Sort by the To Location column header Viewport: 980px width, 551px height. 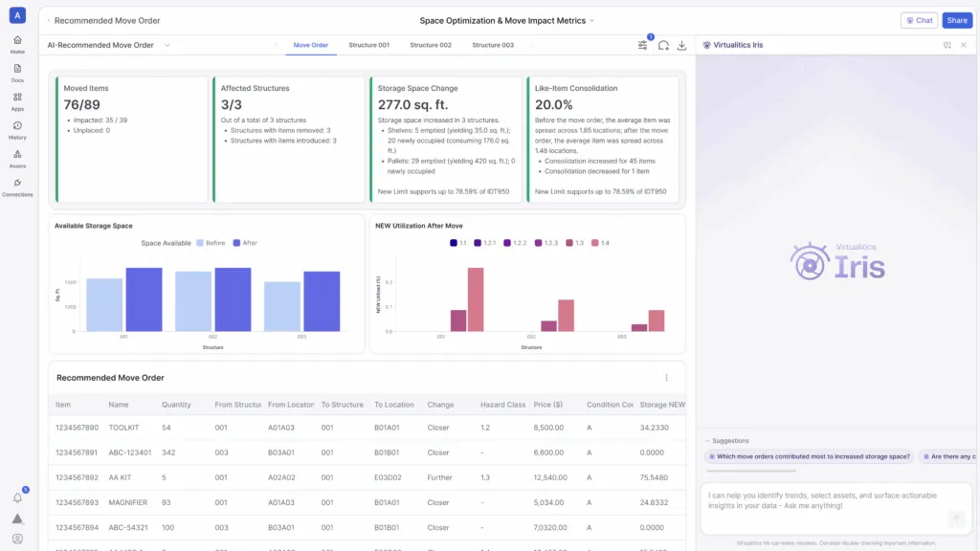[393, 405]
